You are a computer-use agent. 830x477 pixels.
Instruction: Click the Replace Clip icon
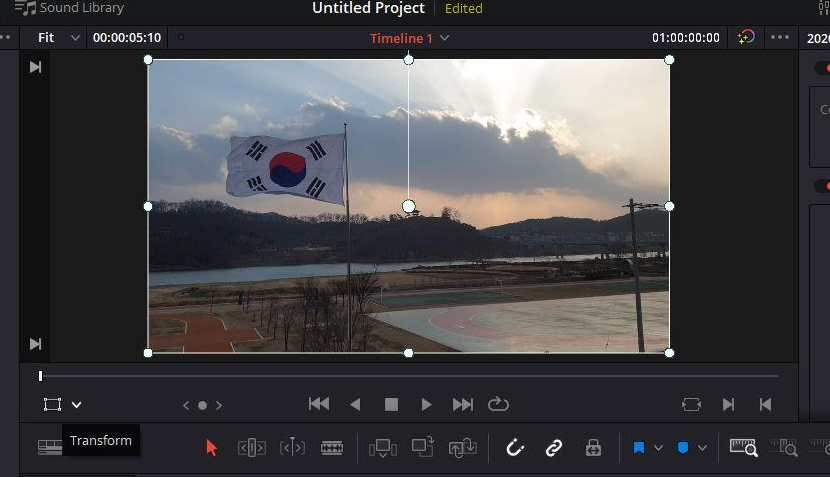click(x=463, y=447)
